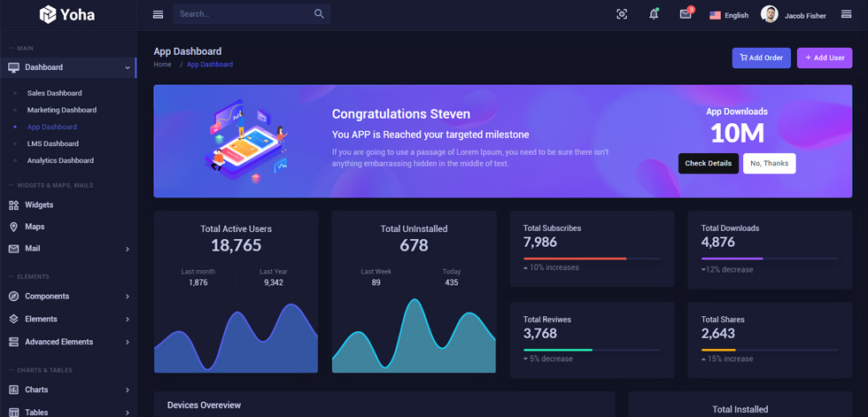This screenshot has width=868, height=417.
Task: Click the Maps pin icon
Action: (x=14, y=227)
